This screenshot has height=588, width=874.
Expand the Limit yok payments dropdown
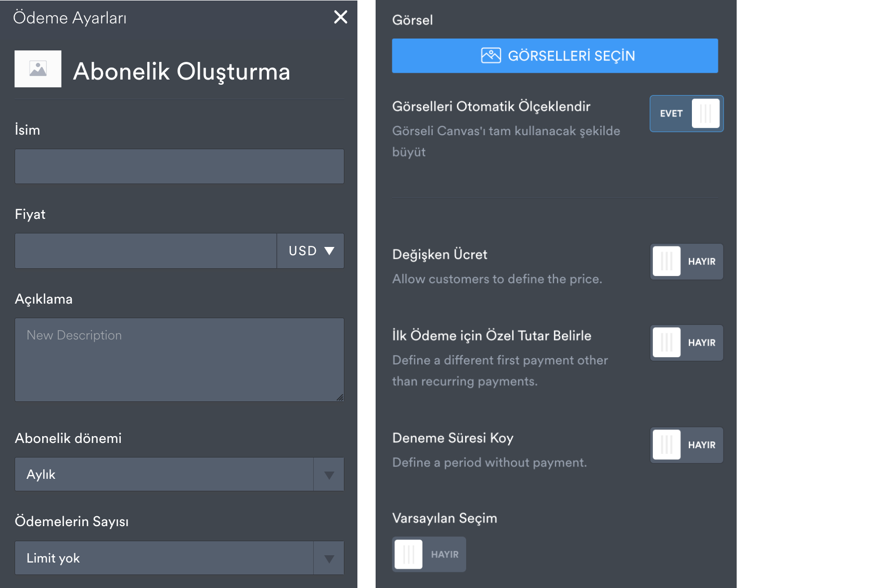164,558
